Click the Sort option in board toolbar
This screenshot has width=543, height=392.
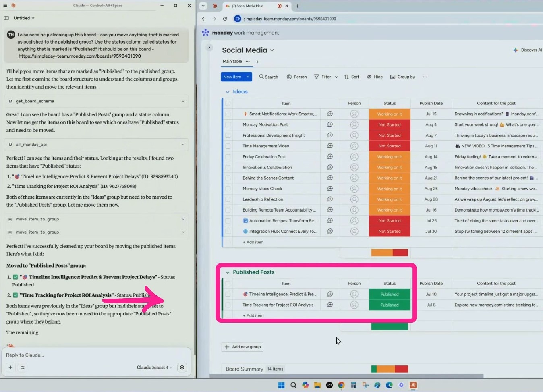351,77
